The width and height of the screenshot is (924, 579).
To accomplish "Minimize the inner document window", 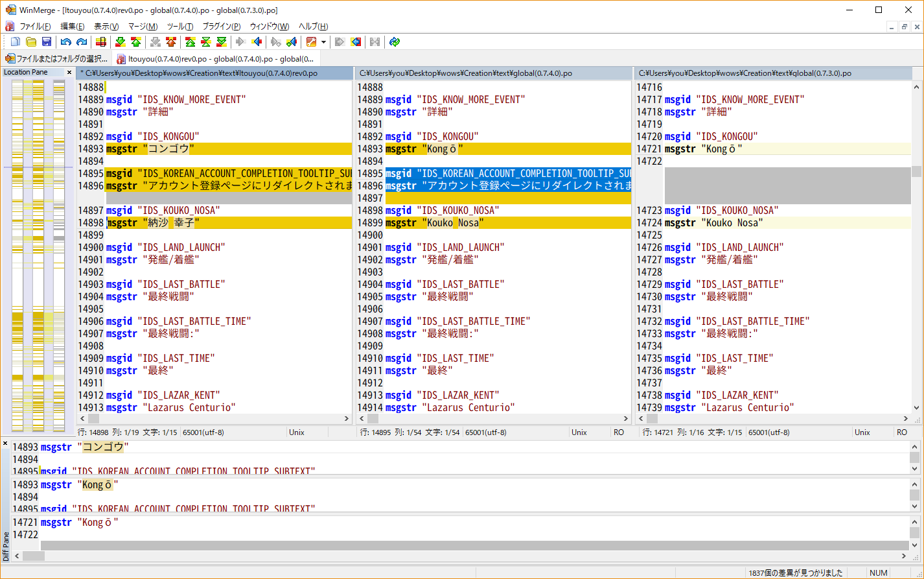I will click(x=892, y=27).
